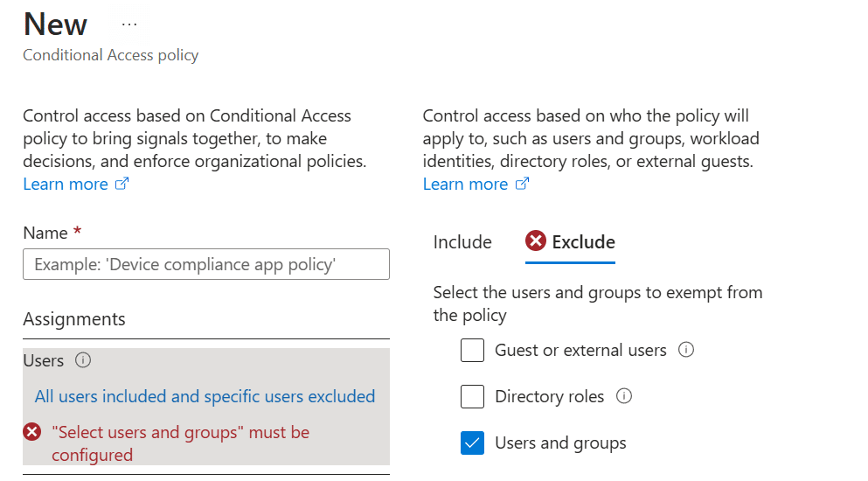
Task: Click info icon next to Users
Action: (x=83, y=360)
